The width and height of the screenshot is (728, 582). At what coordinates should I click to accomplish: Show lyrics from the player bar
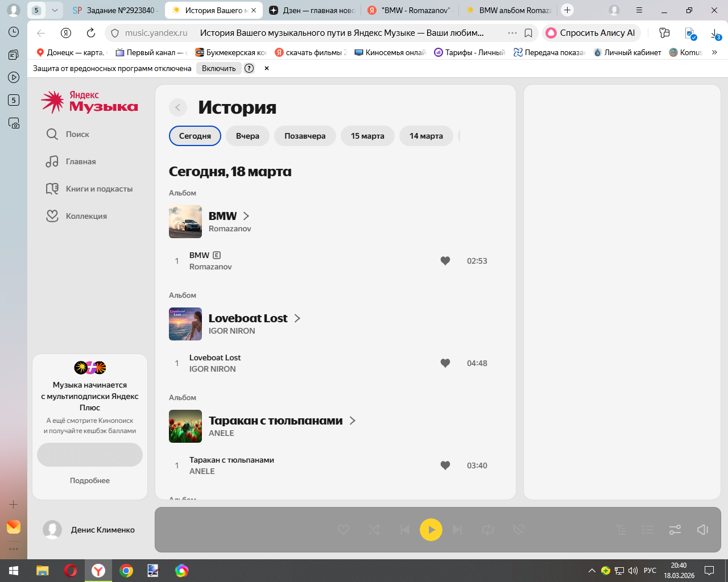click(x=621, y=530)
